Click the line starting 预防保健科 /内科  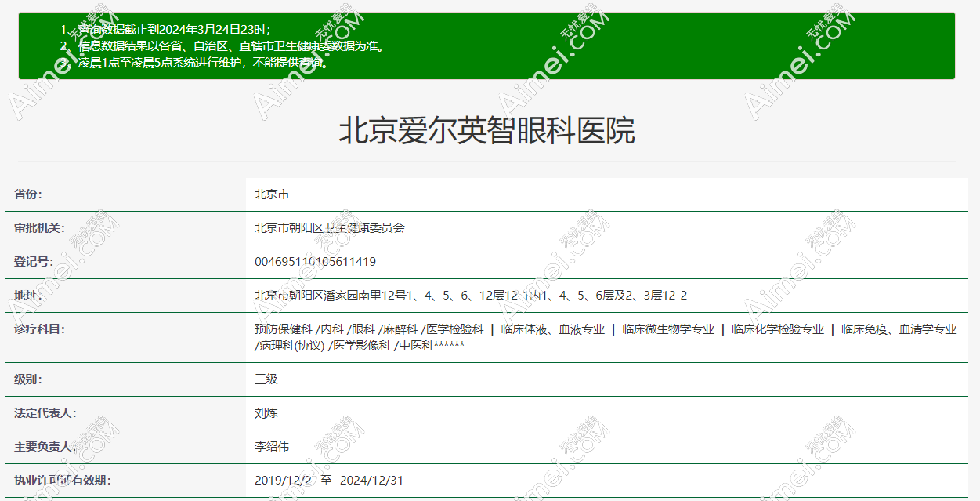pyautogui.click(x=606, y=329)
